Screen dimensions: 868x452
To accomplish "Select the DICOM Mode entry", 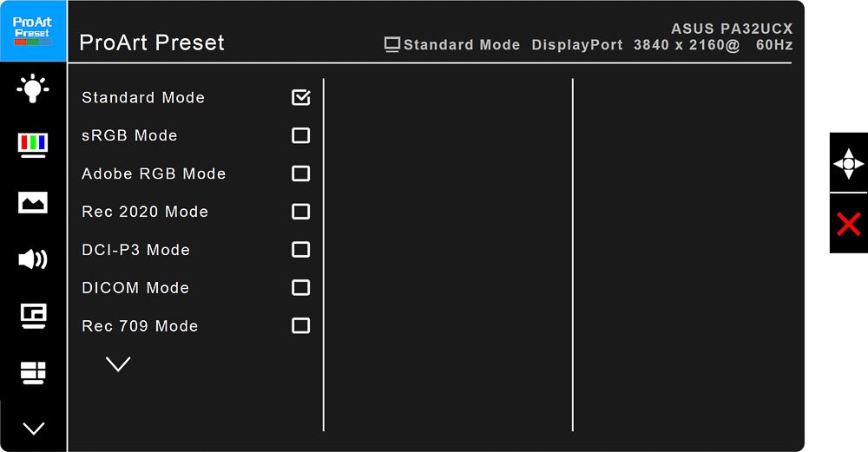I will click(135, 288).
